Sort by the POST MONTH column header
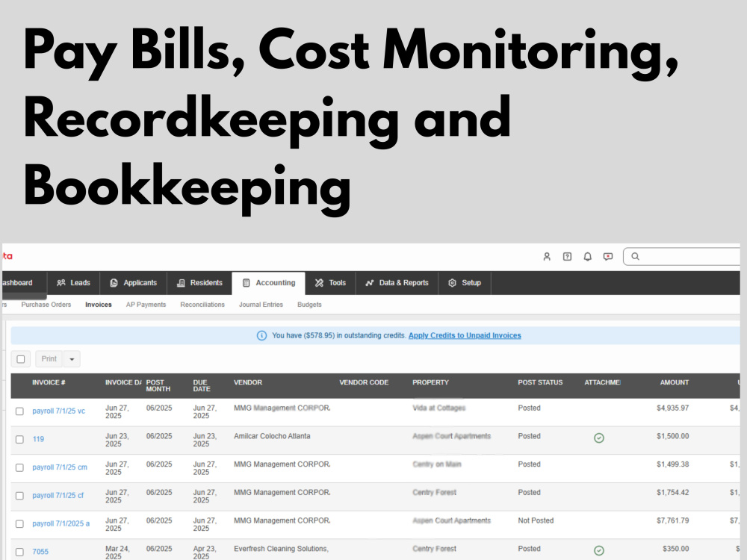Screen dimensions: 747x560 (x=158, y=386)
